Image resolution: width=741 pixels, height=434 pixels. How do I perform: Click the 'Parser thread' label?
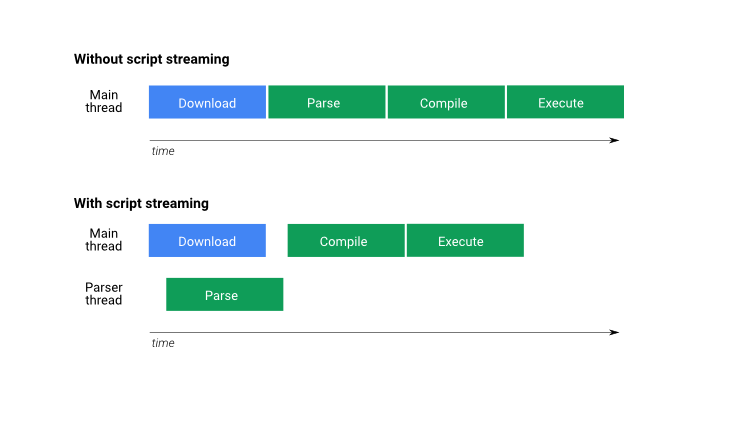(x=103, y=294)
